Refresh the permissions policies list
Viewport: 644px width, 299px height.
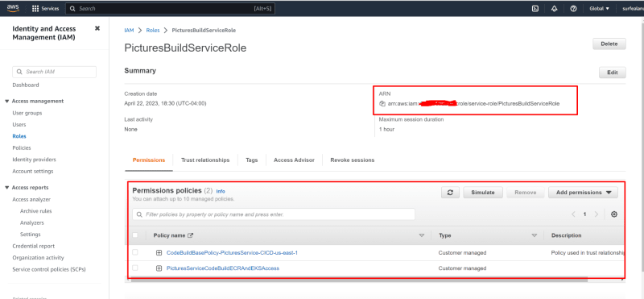pyautogui.click(x=450, y=192)
